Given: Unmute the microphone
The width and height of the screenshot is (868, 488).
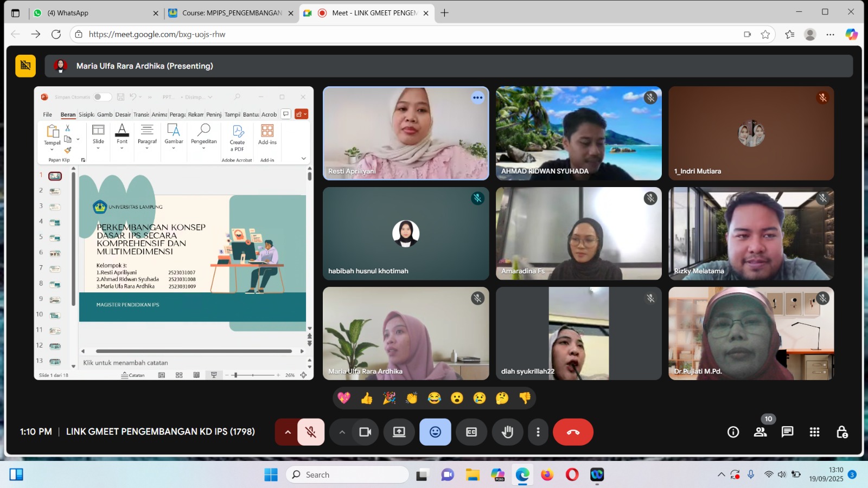Looking at the screenshot, I should (311, 432).
